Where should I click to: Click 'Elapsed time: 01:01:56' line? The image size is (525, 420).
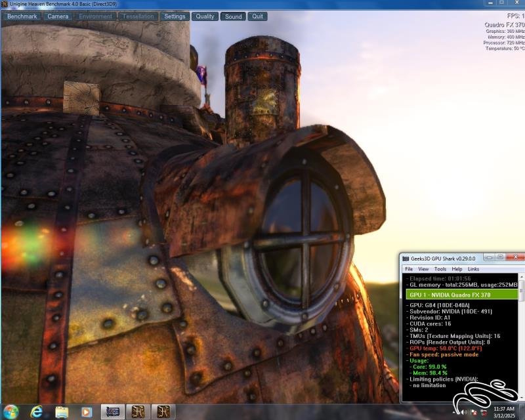tap(438, 278)
